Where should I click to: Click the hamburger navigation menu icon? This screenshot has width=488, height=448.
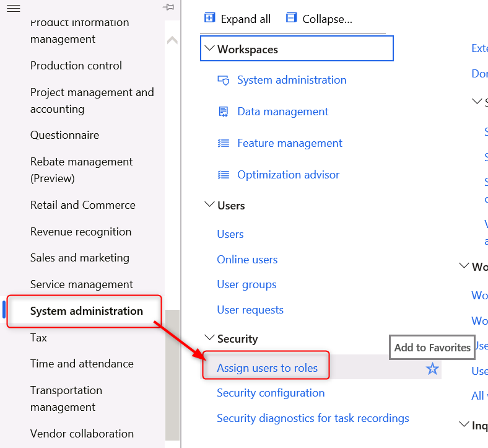pos(13,8)
